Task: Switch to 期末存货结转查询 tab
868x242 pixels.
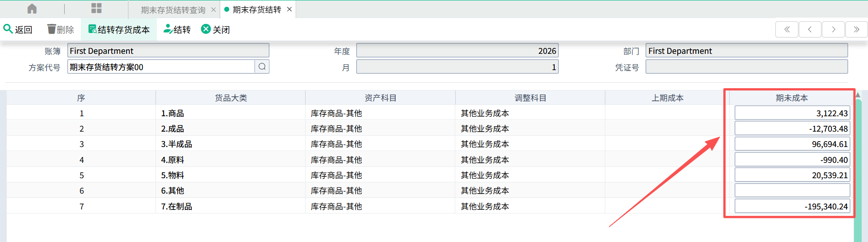Action: pos(173,10)
